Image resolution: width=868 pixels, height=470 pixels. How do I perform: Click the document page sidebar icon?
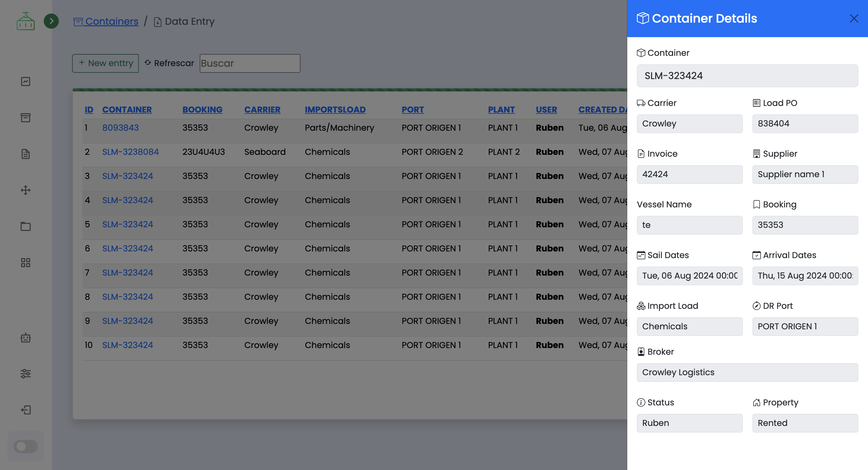(26, 154)
